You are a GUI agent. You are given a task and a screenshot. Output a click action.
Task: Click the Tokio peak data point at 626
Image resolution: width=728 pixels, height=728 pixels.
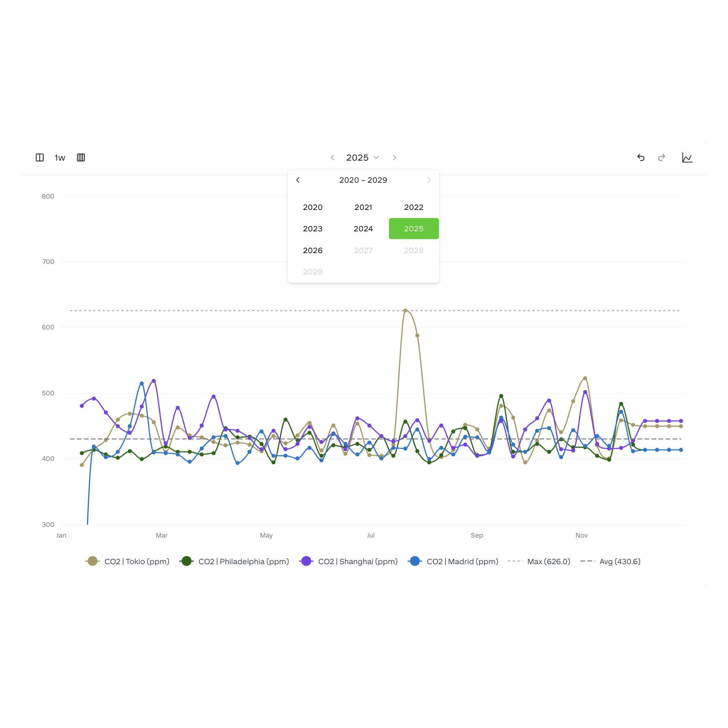click(x=405, y=311)
